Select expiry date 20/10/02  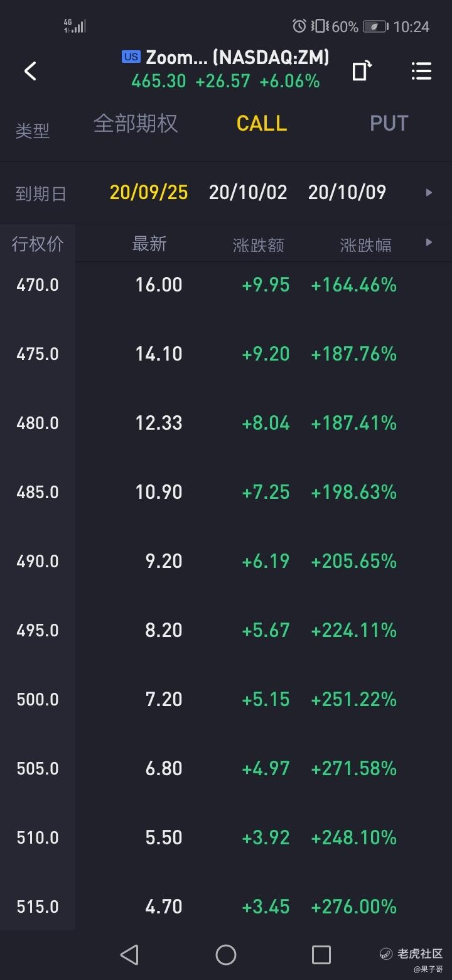pyautogui.click(x=248, y=193)
